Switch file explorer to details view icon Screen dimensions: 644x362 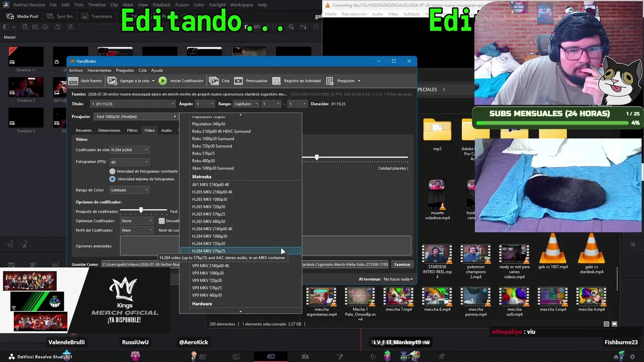click(x=606, y=324)
